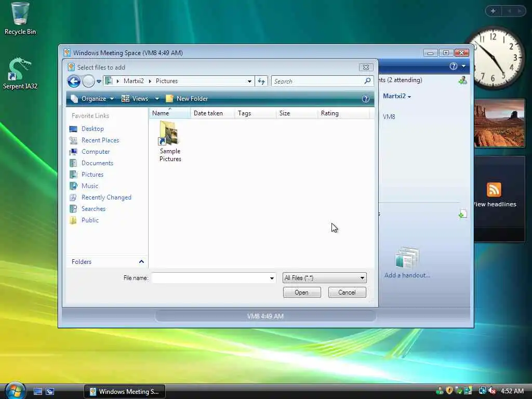This screenshot has height=399, width=532.
Task: Click the taskbar clock 4:52 AM
Action: coord(512,391)
